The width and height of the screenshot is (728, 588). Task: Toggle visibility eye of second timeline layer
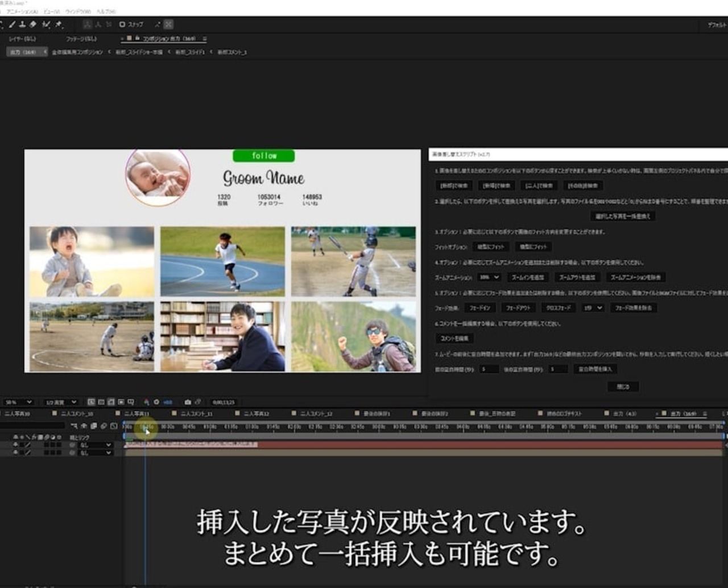tap(15, 453)
